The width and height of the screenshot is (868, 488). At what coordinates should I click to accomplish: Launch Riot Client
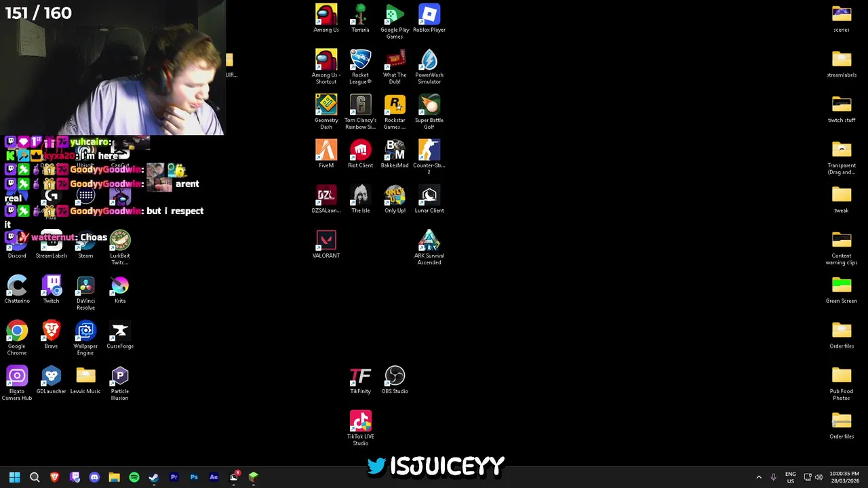tap(360, 154)
